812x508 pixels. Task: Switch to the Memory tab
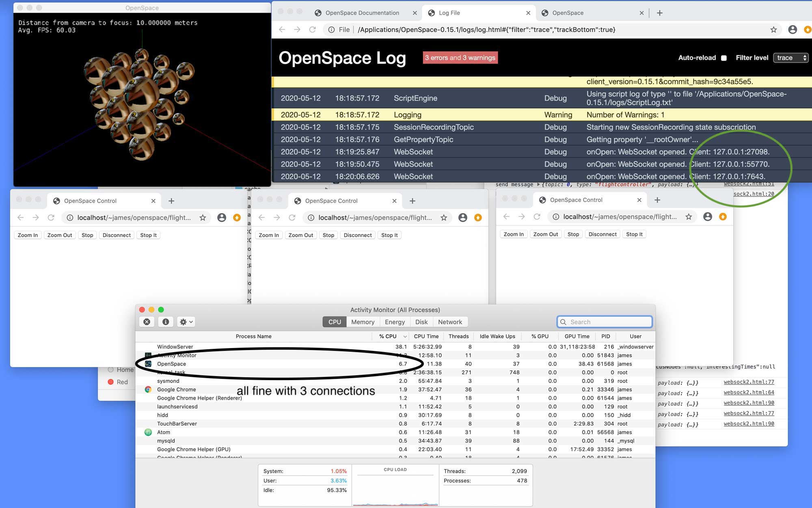363,322
